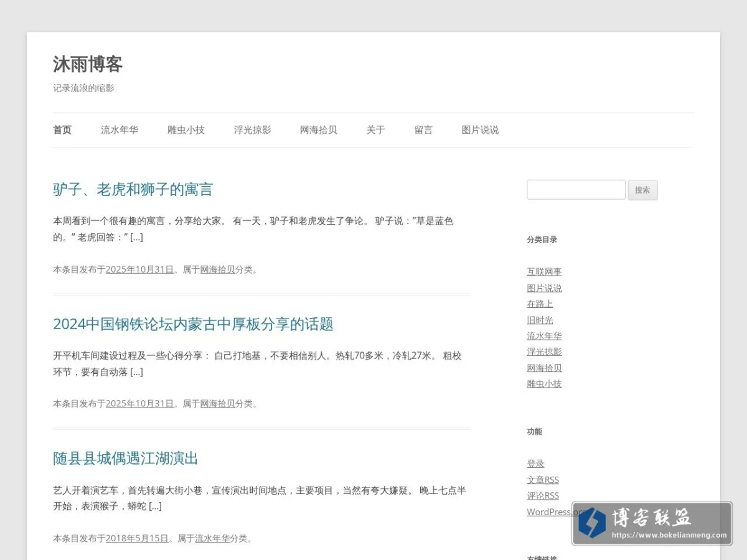The height and width of the screenshot is (560, 747).
Task: Click the excerpt starting 艺人开着演艺车
Action: (x=260, y=498)
